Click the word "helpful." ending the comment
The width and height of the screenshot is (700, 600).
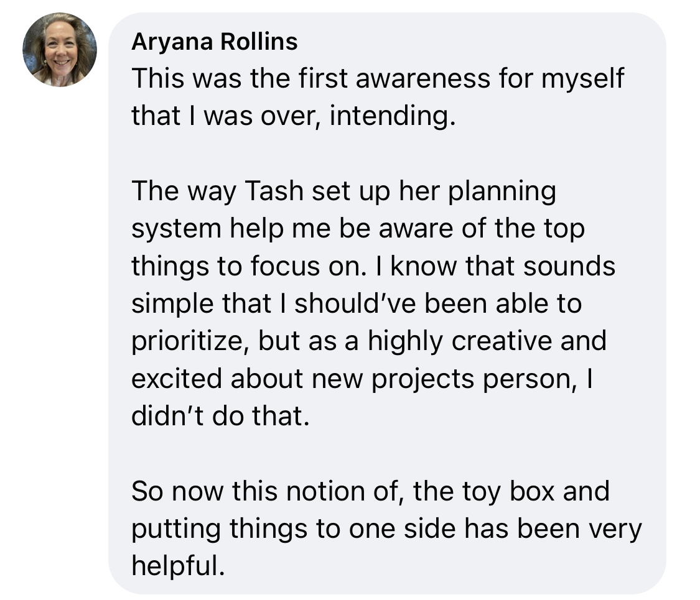[176, 566]
